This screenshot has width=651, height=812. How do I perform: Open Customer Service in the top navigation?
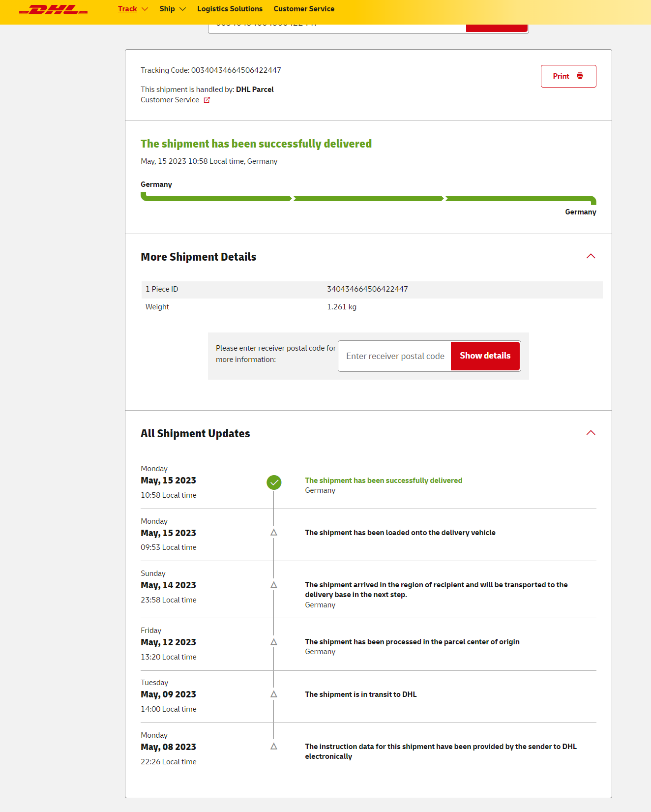(x=304, y=9)
